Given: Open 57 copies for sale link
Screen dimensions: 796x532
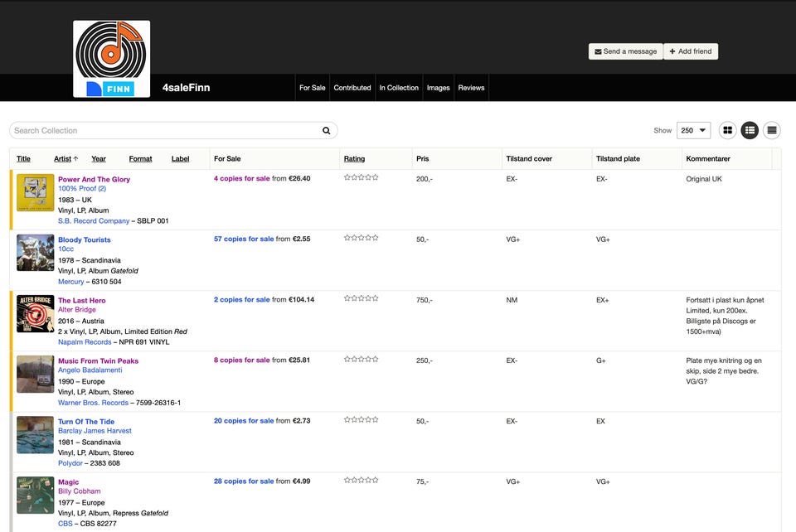Looking at the screenshot, I should pos(244,239).
